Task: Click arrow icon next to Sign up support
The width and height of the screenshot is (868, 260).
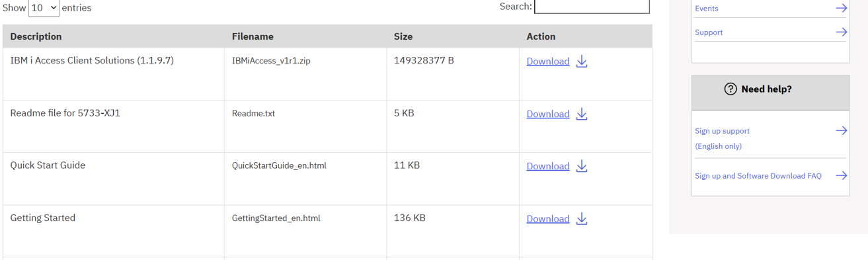Action: pyautogui.click(x=841, y=131)
